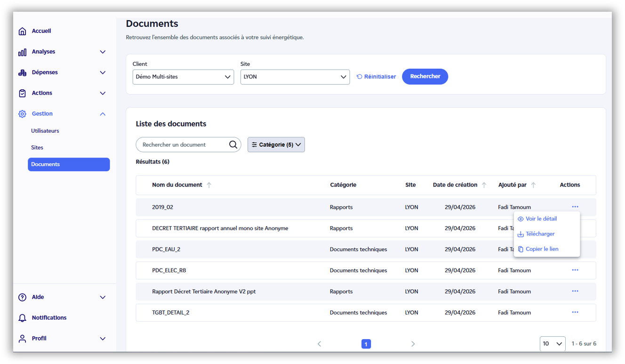Click the Rechercher button
625x364 pixels.
[425, 77]
